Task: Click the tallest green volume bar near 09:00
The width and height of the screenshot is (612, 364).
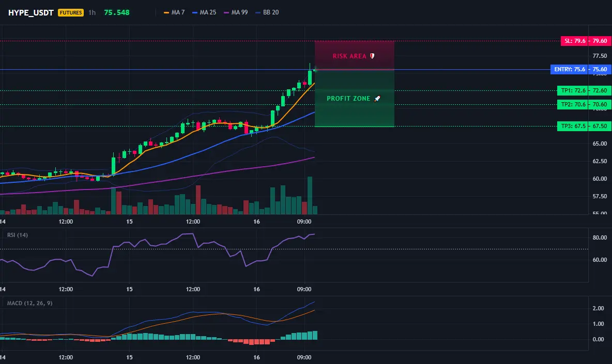Action: (310, 195)
